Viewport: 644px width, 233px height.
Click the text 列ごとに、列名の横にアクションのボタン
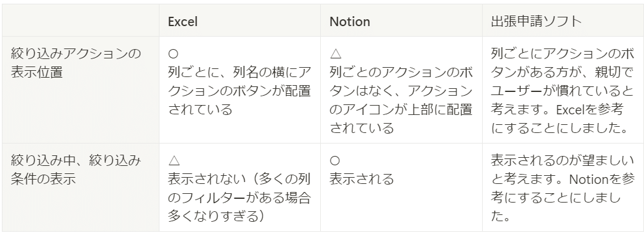tap(239, 81)
